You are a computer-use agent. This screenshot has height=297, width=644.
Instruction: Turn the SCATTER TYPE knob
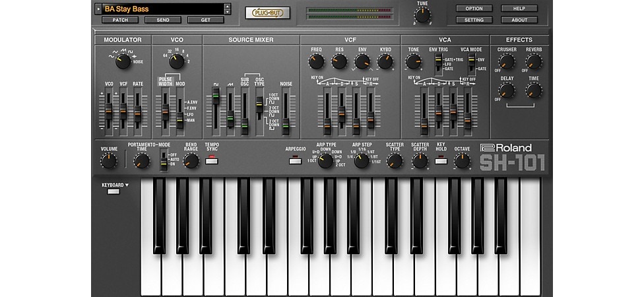395,160
